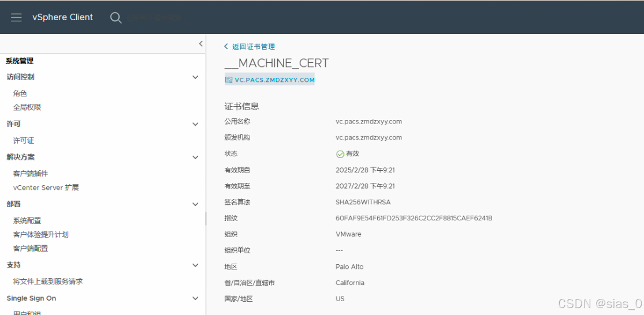Collapse the sidebar with the arrow

pyautogui.click(x=201, y=43)
